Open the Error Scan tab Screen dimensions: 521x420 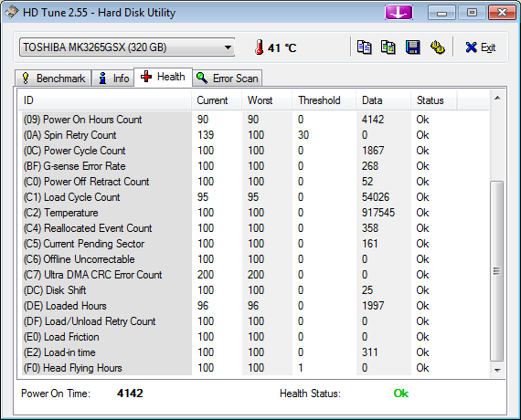[x=228, y=79]
